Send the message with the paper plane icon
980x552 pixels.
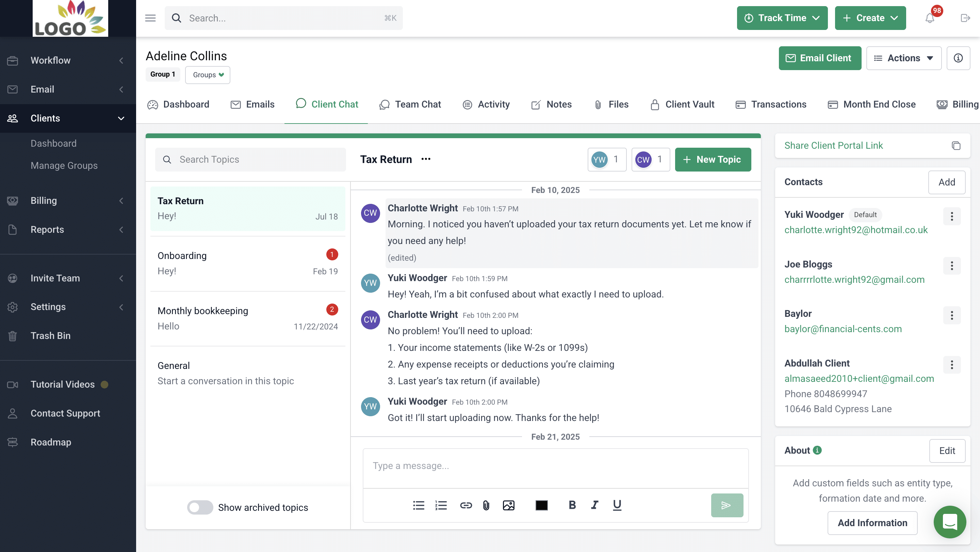tap(726, 505)
